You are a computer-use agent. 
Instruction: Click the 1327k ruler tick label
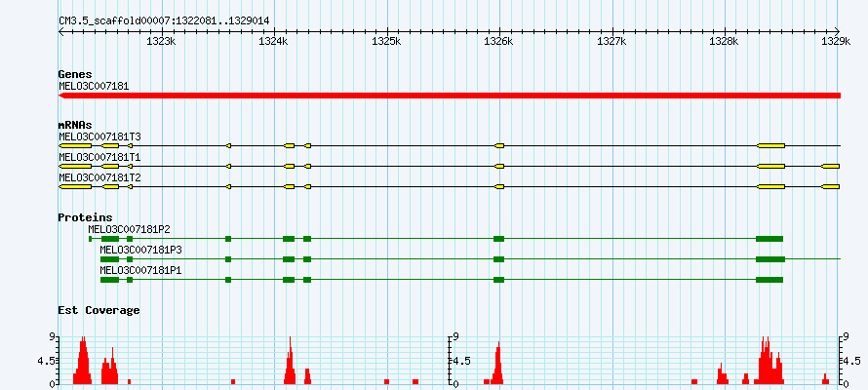coord(613,40)
